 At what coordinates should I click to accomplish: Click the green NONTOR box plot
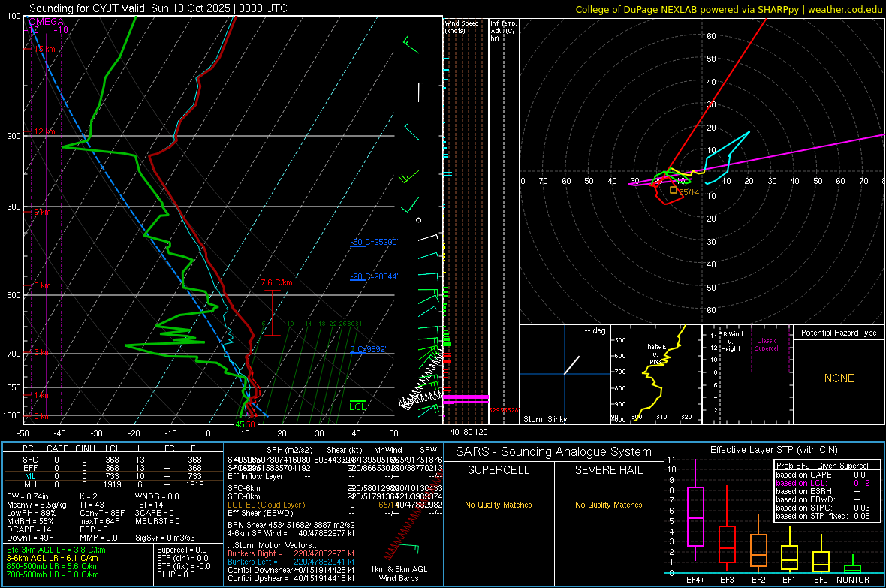(x=853, y=564)
